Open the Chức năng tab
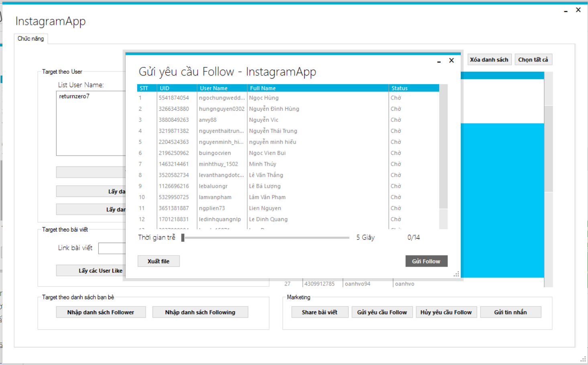This screenshot has height=365, width=588. pyautogui.click(x=31, y=39)
